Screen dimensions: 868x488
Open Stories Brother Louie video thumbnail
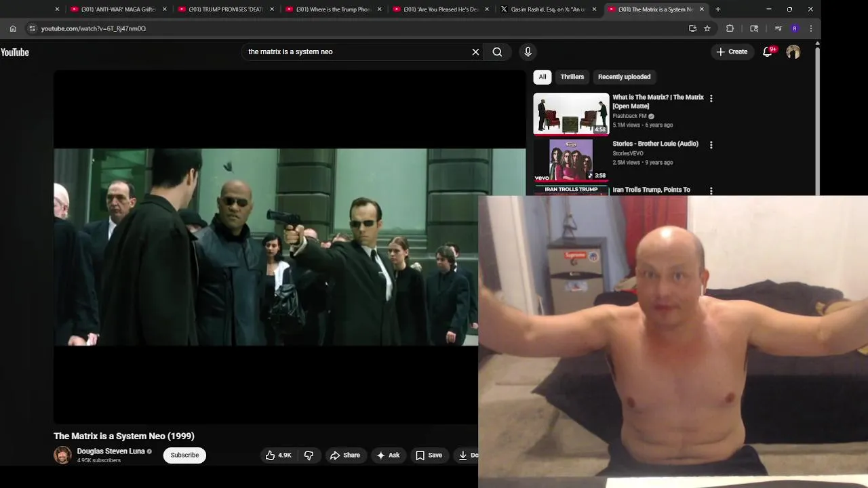tap(571, 160)
